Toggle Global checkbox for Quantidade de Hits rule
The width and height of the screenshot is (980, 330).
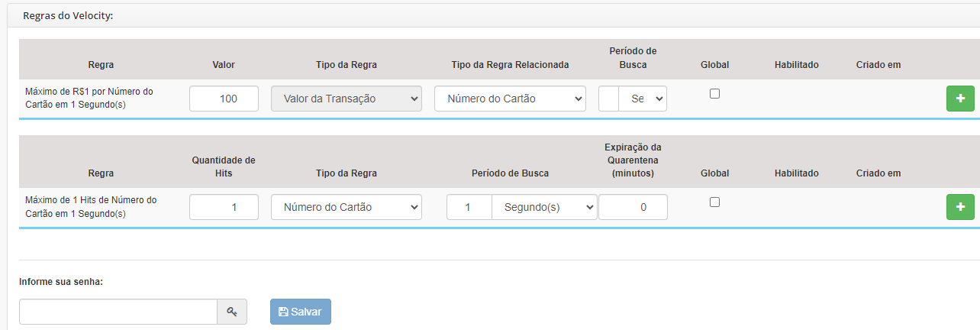pyautogui.click(x=715, y=202)
